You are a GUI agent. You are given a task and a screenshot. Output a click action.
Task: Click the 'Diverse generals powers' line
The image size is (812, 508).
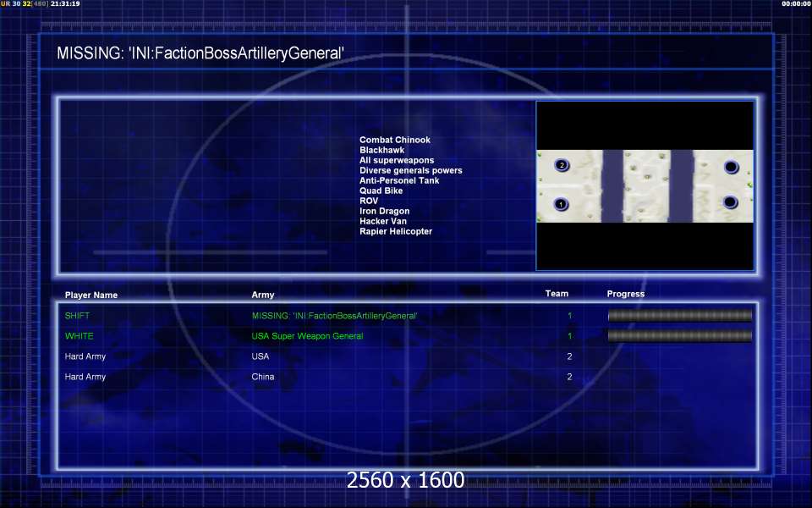tap(411, 170)
